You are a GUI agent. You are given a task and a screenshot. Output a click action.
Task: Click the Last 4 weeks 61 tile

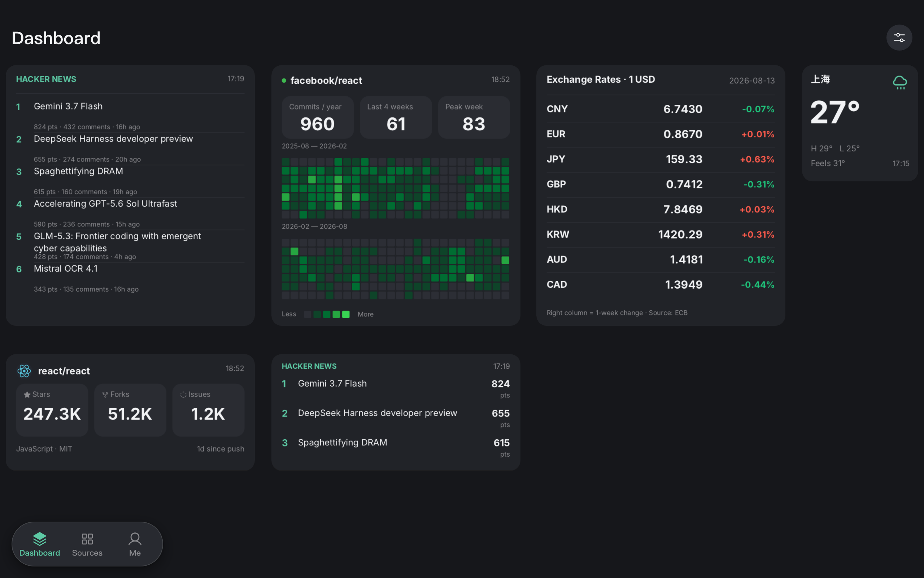tap(396, 117)
